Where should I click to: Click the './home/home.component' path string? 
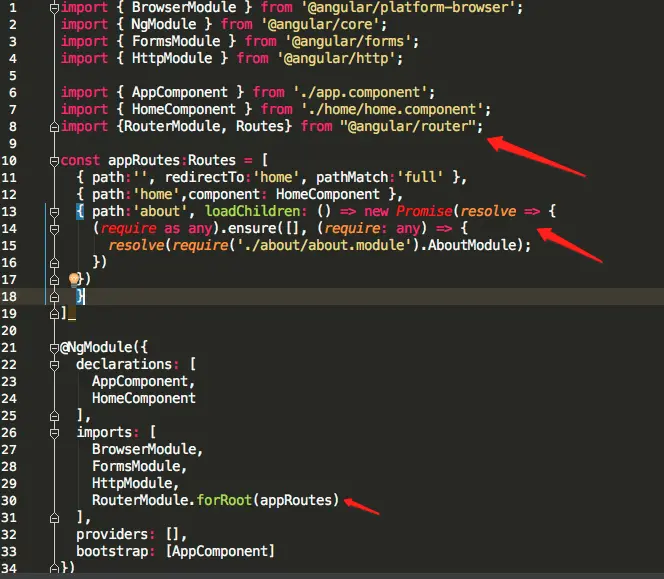click(392, 109)
